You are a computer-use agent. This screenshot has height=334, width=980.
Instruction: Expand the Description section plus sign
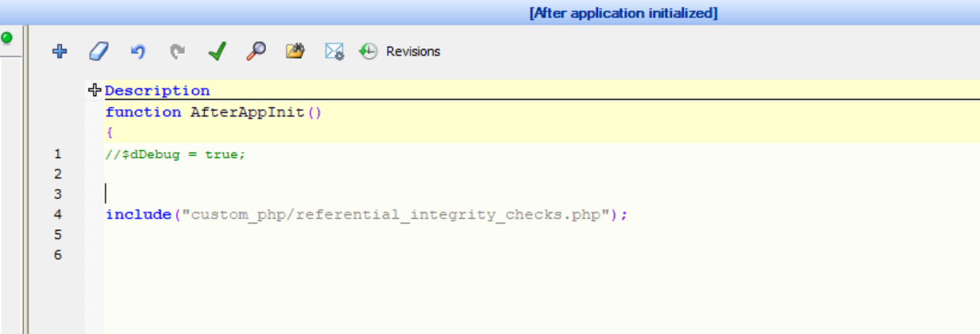[x=95, y=90]
